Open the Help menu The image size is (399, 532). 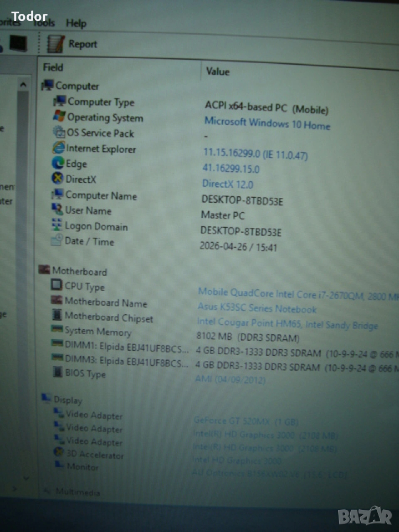coord(76,23)
